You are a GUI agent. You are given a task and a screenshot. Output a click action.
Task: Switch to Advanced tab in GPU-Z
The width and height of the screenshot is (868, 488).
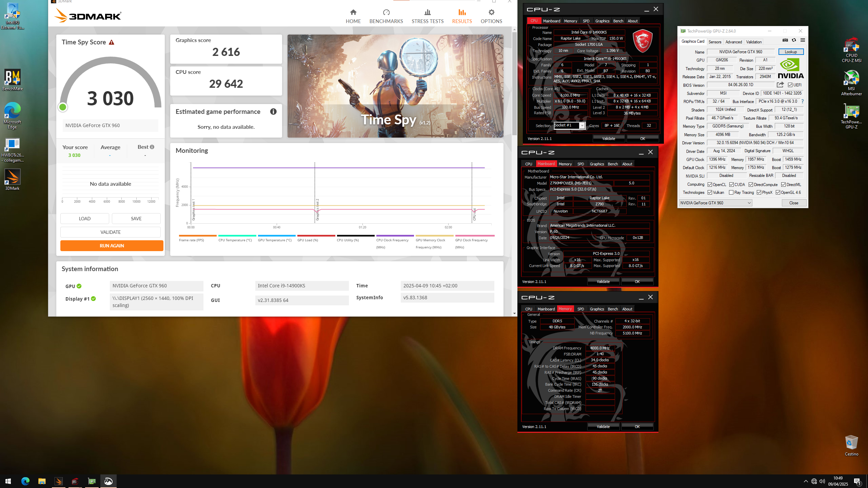click(x=734, y=42)
